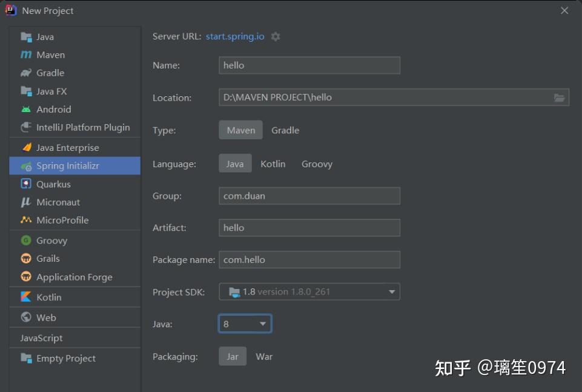Switch project Type to Gradle
Screen dimensions: 582x392
pos(285,130)
